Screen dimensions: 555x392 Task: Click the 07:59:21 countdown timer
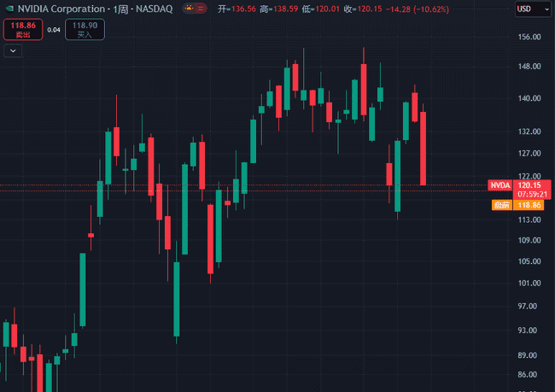click(532, 194)
